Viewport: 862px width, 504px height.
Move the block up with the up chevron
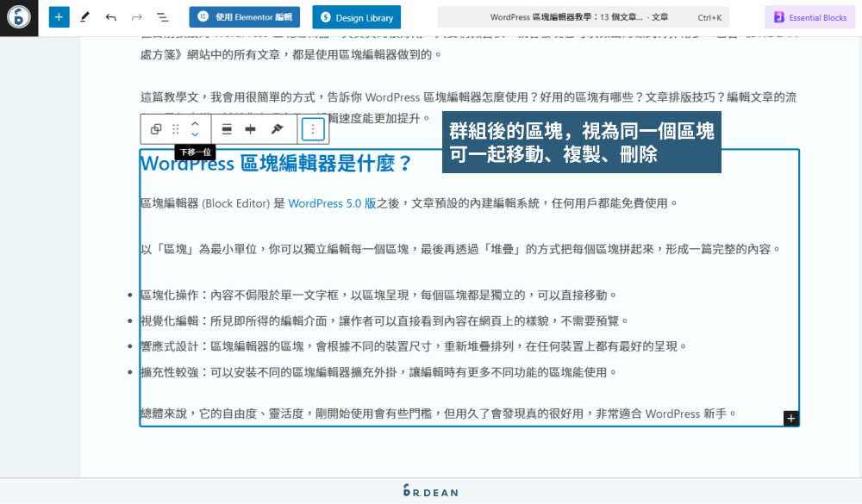coord(195,123)
